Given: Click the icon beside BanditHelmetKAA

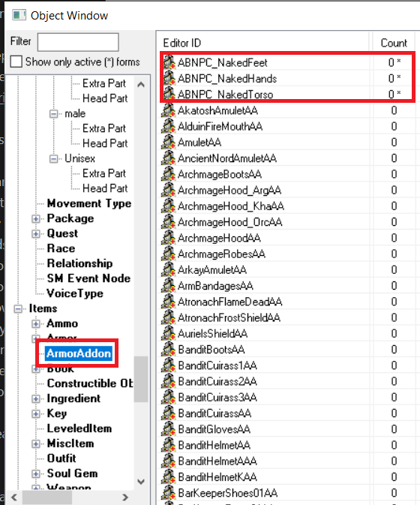Looking at the screenshot, I should [x=169, y=476].
